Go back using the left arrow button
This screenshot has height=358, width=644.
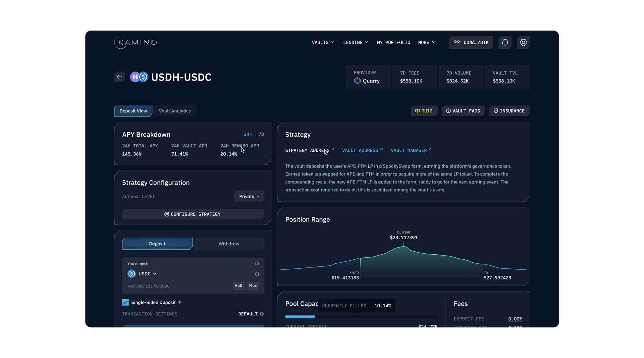click(119, 77)
